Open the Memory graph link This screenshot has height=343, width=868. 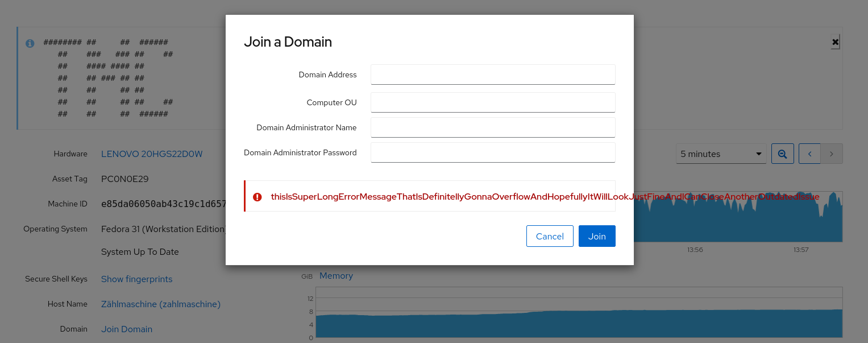335,275
